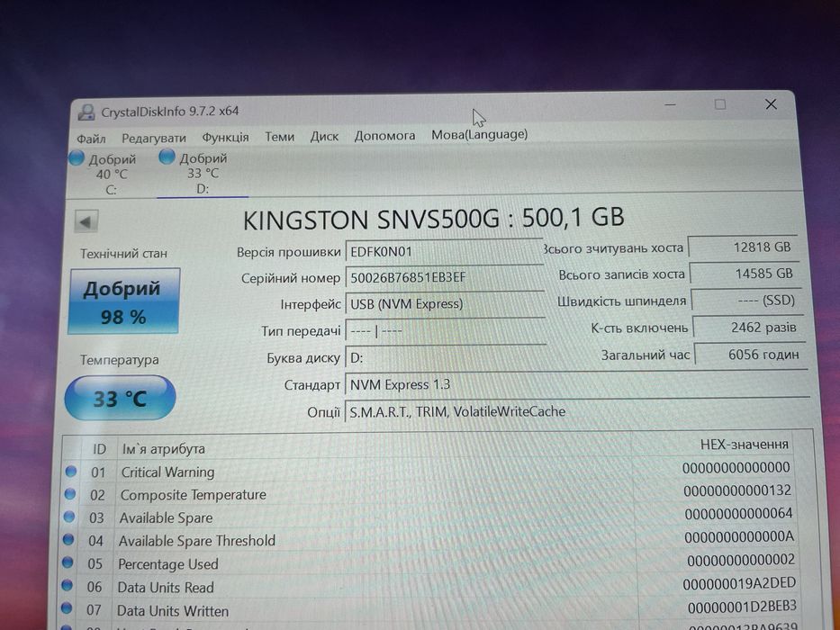Click the Технічний стан label
This screenshot has width=840, height=630.
123,254
